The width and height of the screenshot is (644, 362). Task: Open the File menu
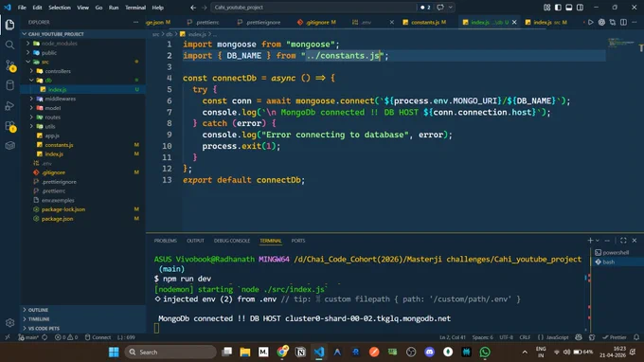[22, 8]
